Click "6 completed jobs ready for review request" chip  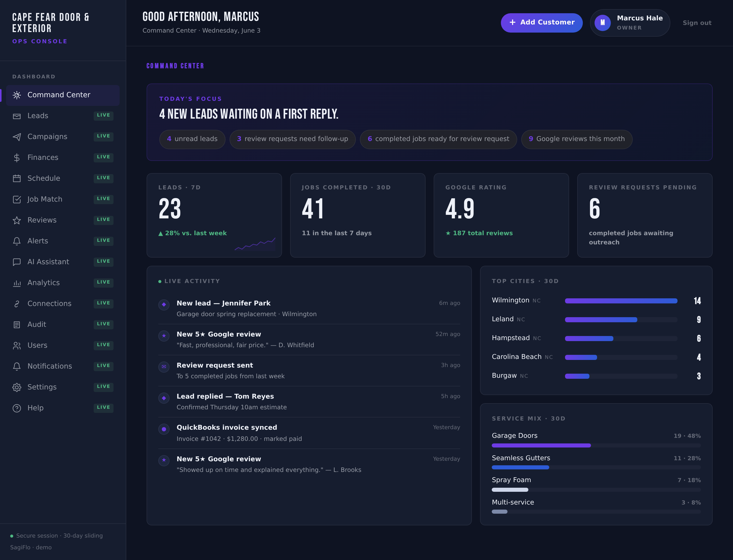point(438,139)
